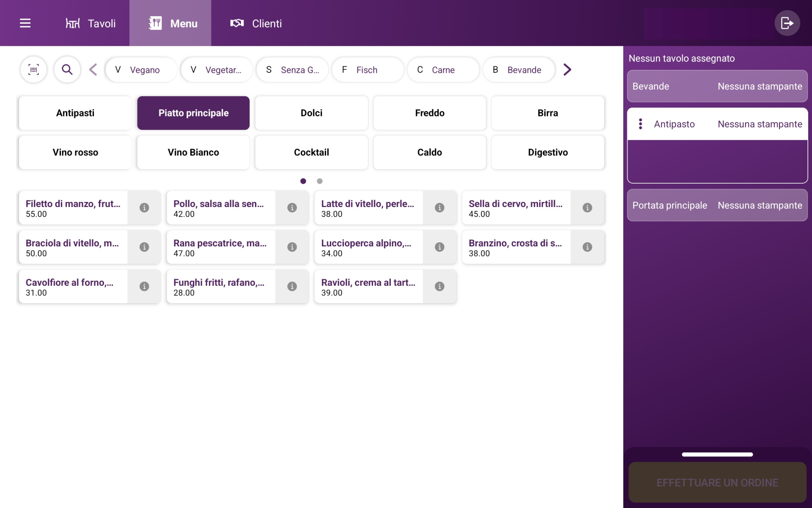Click the logout icon top right

(x=787, y=23)
